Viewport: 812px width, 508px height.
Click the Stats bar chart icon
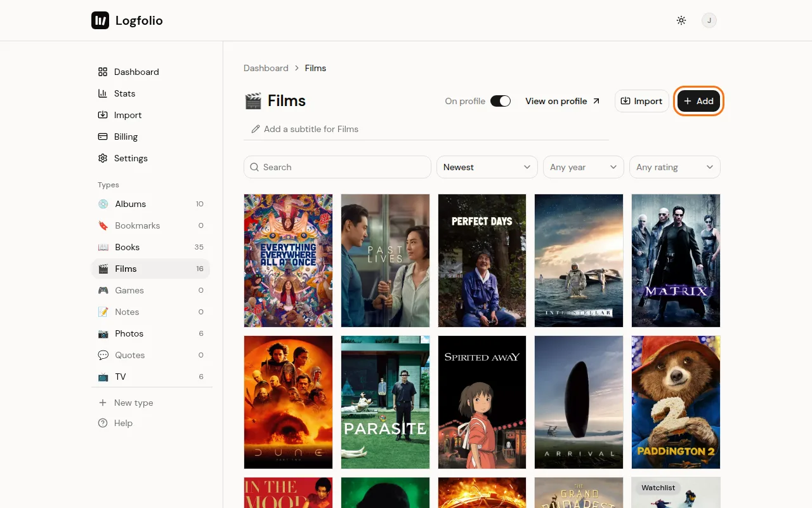coord(103,93)
